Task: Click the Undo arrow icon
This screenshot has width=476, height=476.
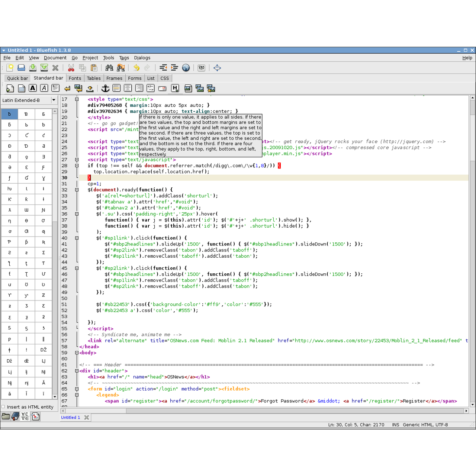Action: point(136,68)
